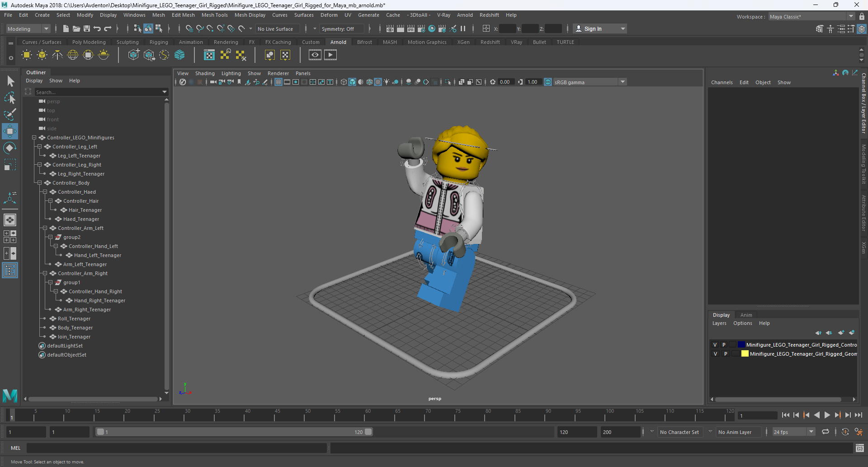Open the Deform menu
Image resolution: width=868 pixels, height=467 pixels.
coord(329,15)
